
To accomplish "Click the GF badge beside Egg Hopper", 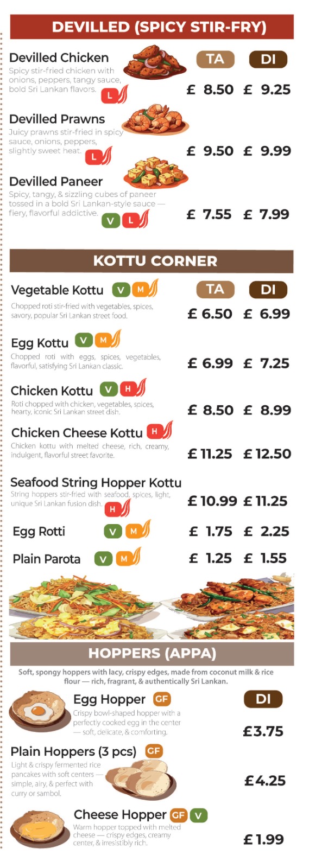I will pos(162,699).
